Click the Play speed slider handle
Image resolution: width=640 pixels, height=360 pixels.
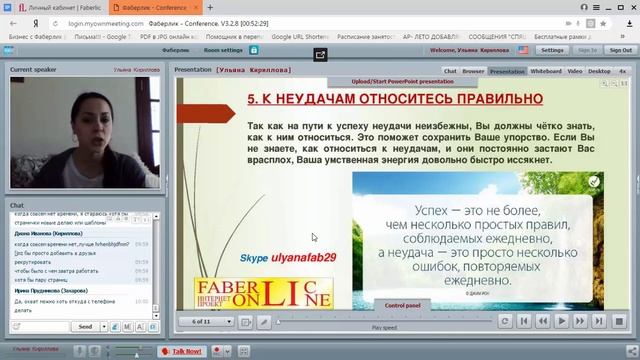pos(278,322)
